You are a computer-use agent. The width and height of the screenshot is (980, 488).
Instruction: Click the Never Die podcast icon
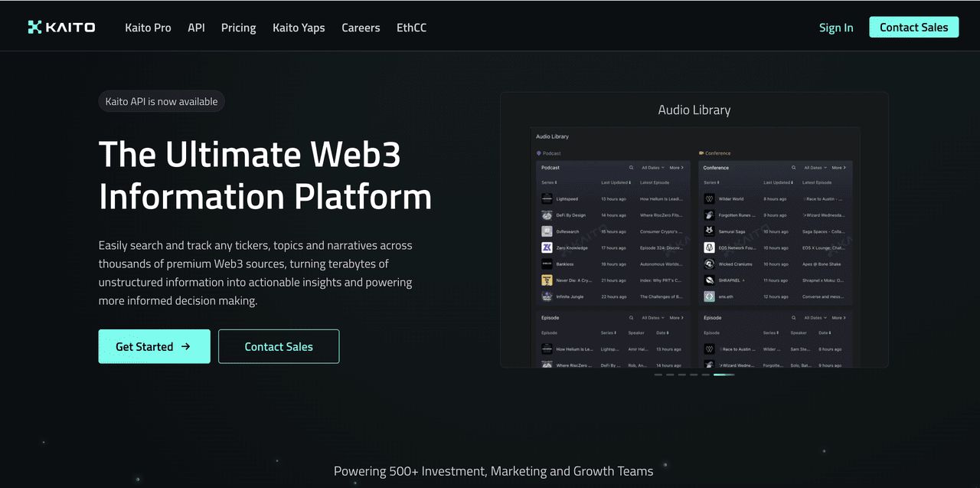[x=547, y=280]
